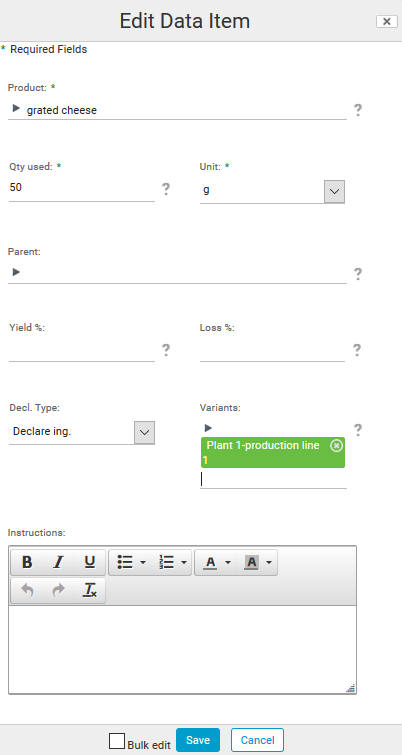Cancel editing the data item
Image resolution: width=402 pixels, height=755 pixels.
[257, 740]
